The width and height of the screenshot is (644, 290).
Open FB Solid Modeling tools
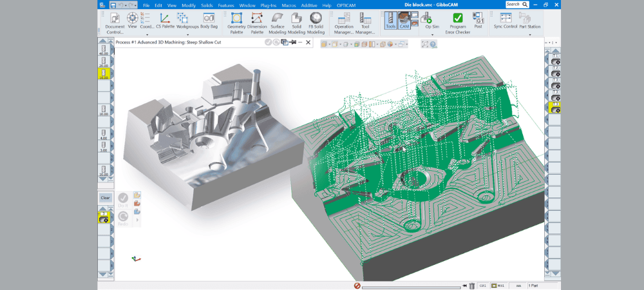tap(316, 23)
